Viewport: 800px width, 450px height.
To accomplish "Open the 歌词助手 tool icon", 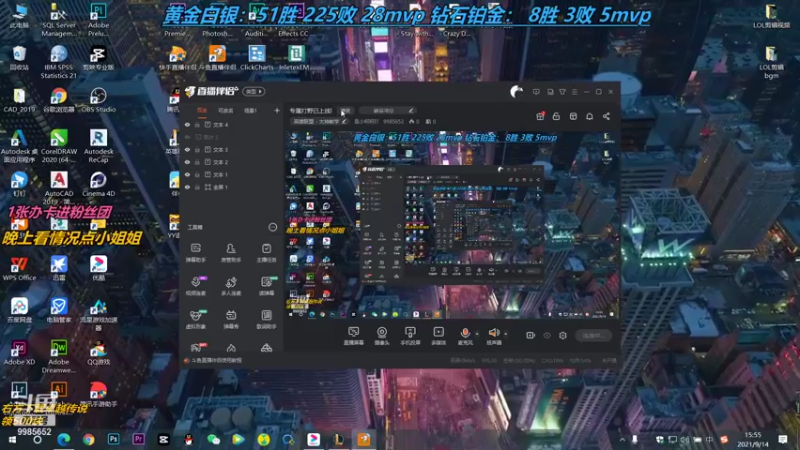I will click(266, 319).
